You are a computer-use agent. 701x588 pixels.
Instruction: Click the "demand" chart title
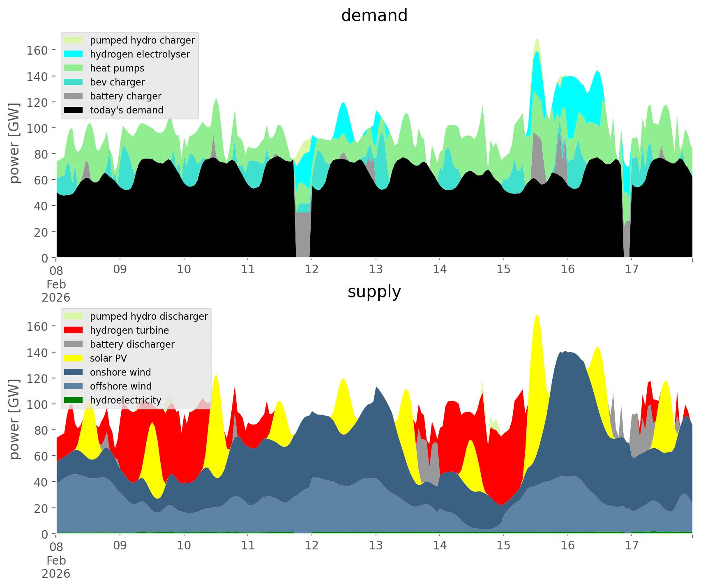coord(374,16)
